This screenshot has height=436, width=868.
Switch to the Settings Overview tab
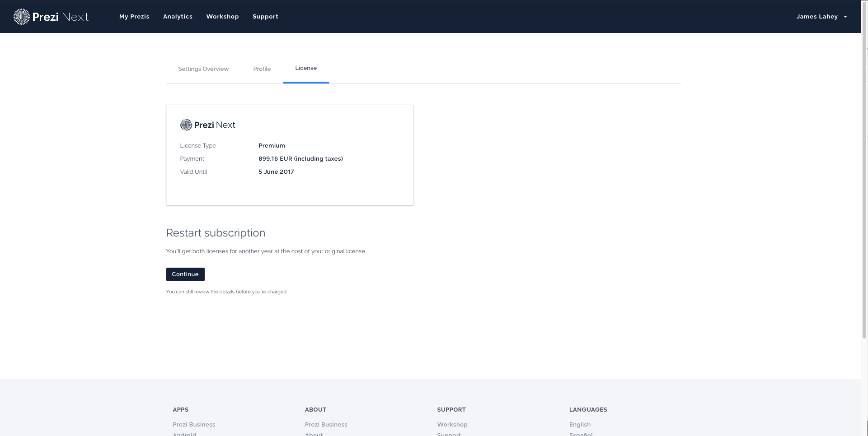tap(203, 69)
